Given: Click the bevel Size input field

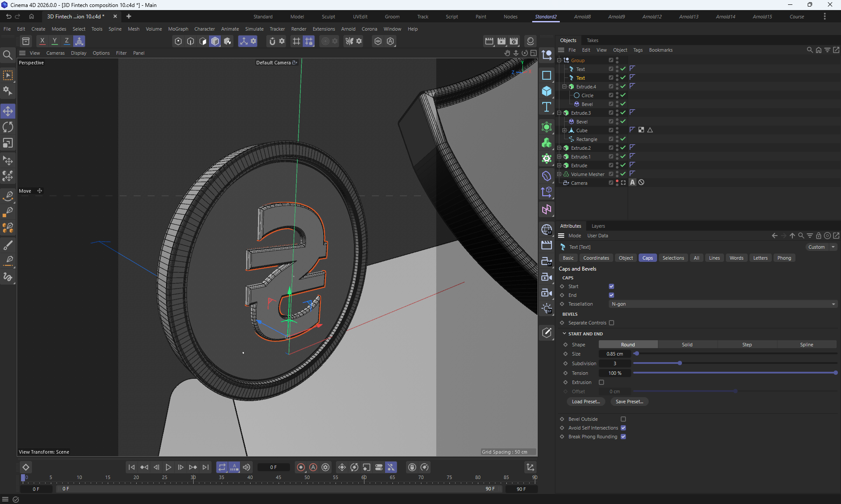Looking at the screenshot, I should click(x=615, y=354).
